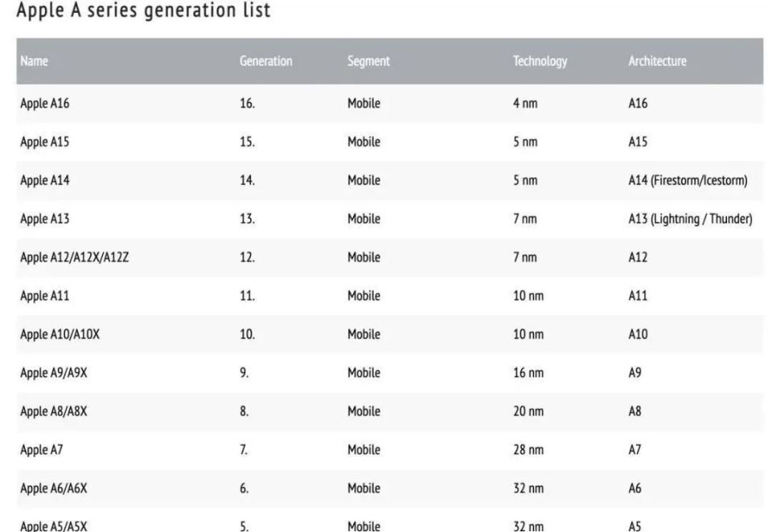Click '10 nm' in the A10/A10X row

[x=528, y=334]
